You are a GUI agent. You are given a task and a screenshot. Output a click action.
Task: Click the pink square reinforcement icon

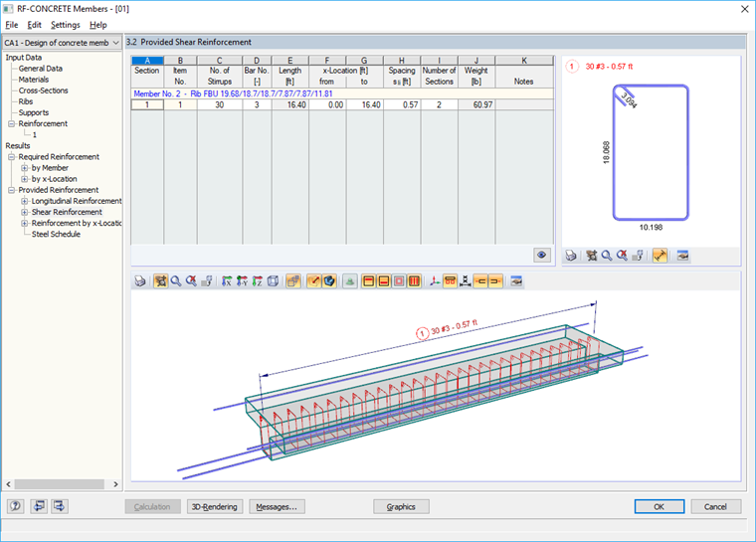click(x=399, y=281)
